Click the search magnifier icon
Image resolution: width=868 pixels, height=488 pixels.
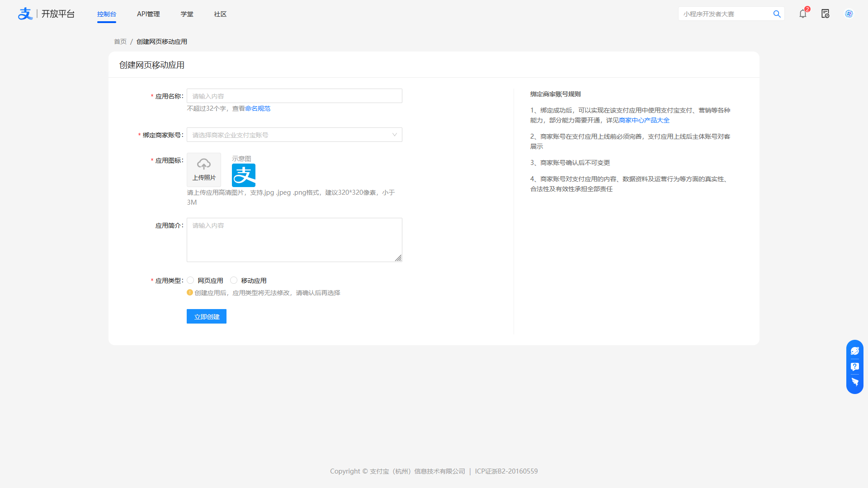point(777,14)
